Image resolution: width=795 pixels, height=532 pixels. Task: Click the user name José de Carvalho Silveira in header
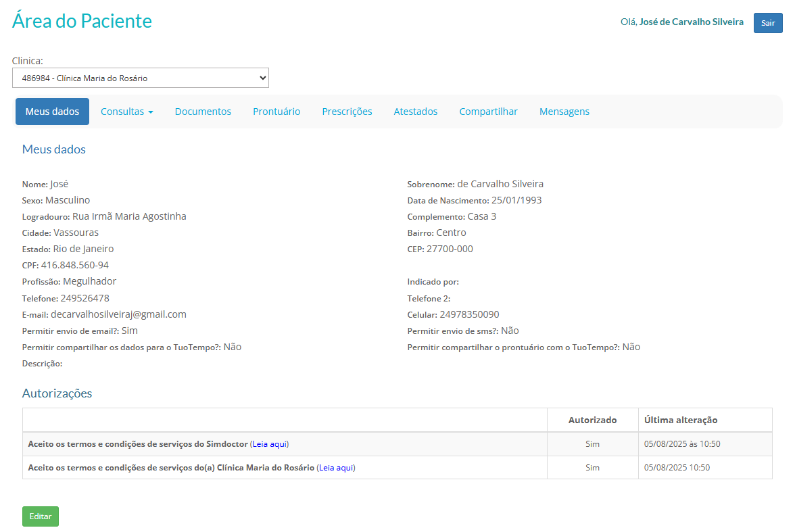click(691, 22)
